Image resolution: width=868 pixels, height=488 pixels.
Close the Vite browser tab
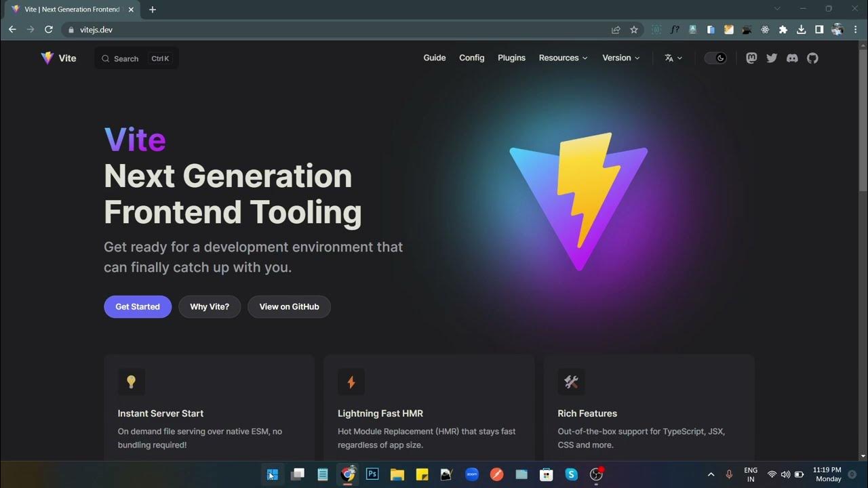[132, 9]
